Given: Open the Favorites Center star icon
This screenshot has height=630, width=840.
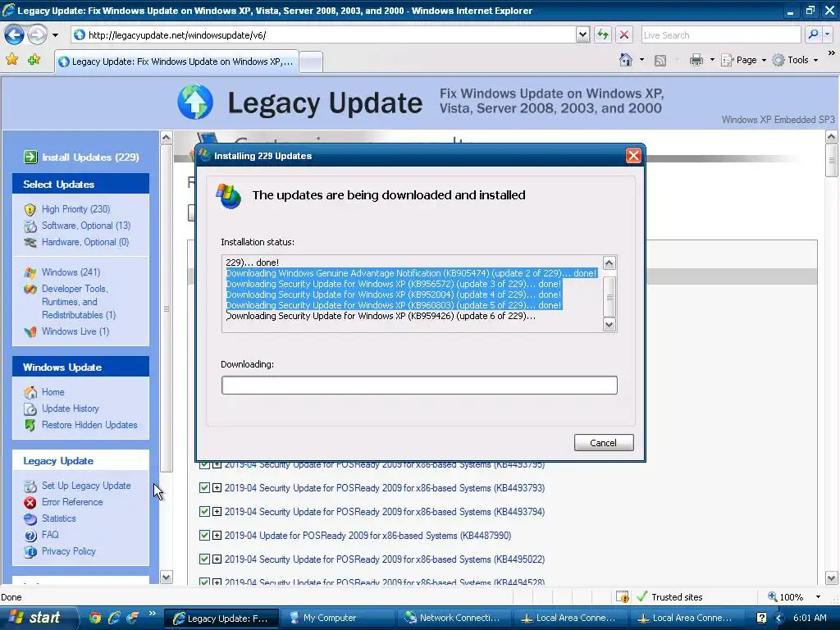Looking at the screenshot, I should pyautogui.click(x=11, y=59).
